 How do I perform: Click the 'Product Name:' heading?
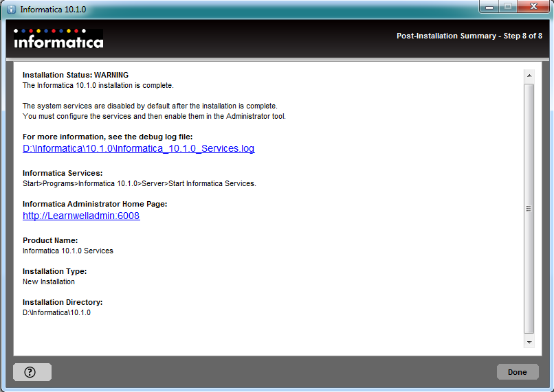[50, 240]
